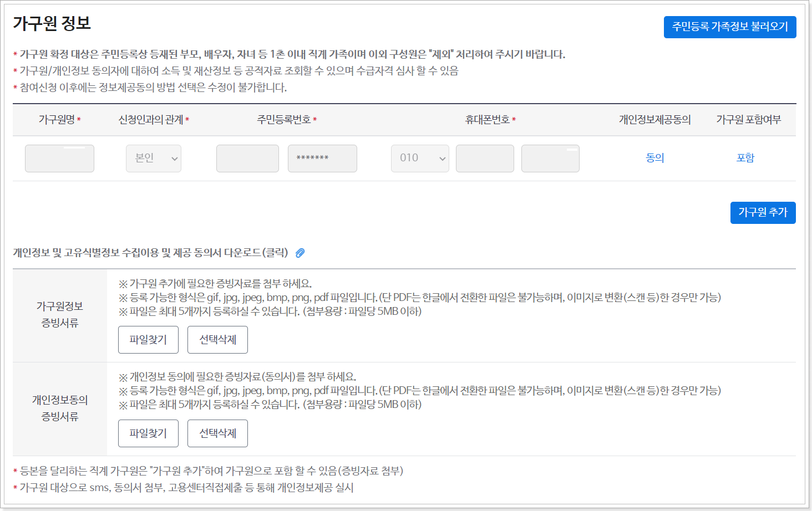Click the phone number middle digits field
The width and height of the screenshot is (812, 511).
485,159
